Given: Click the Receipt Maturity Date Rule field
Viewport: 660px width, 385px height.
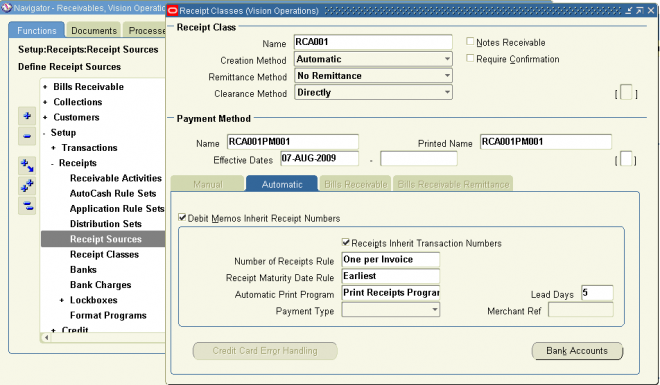Looking at the screenshot, I should pos(391,276).
